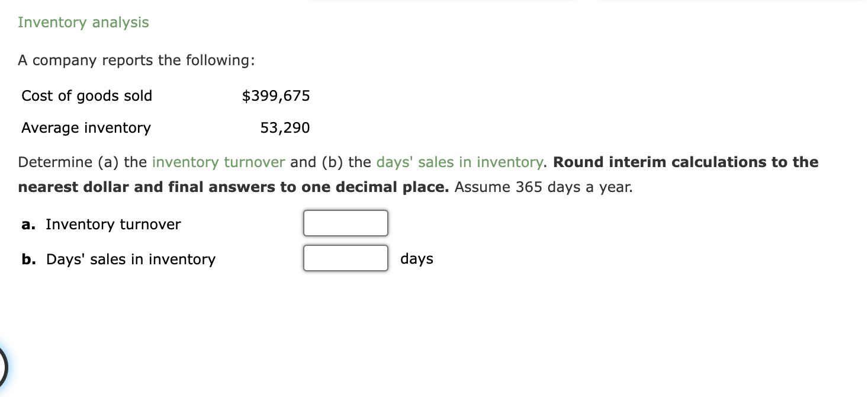Click the "Cost of goods sold" row label
Image resolution: width=868 pixels, height=397 pixels.
tap(87, 96)
